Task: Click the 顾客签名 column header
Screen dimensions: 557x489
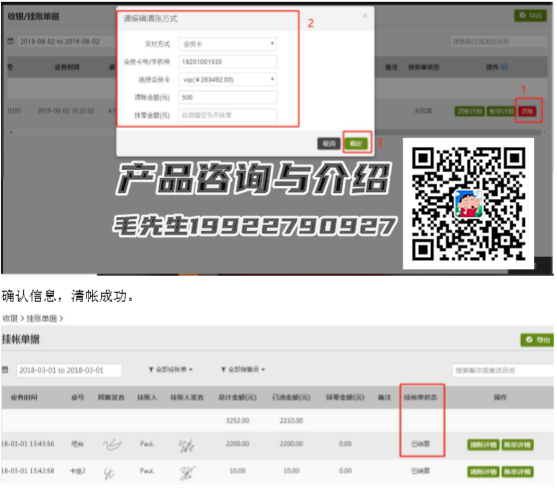Action: [111, 397]
